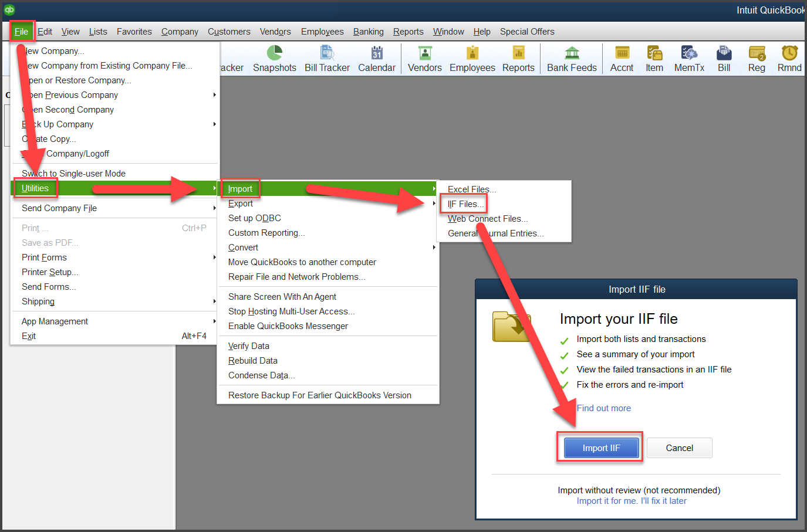The width and height of the screenshot is (807, 532).
Task: Open the Special Offers menu
Action: coord(527,32)
